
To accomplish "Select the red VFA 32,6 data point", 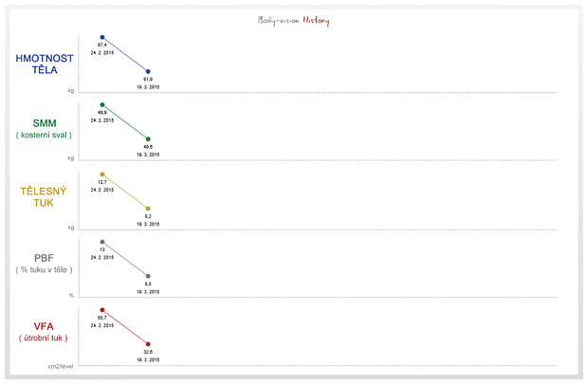I will (148, 344).
